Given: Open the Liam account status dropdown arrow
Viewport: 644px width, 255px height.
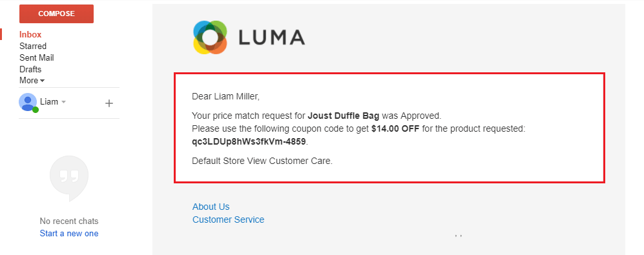Looking at the screenshot, I should click(64, 102).
